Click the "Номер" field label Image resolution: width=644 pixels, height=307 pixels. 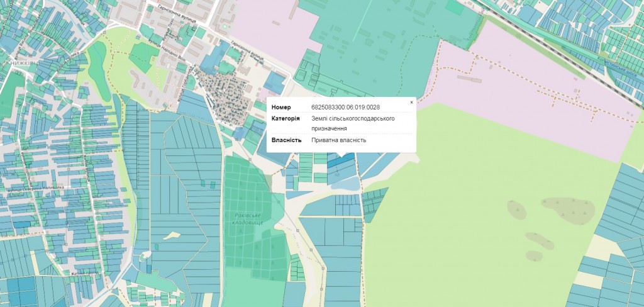(x=280, y=107)
